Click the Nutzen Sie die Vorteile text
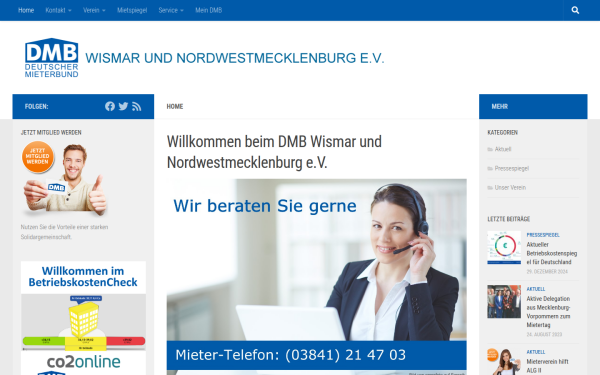600x375 pixels. pos(64,232)
